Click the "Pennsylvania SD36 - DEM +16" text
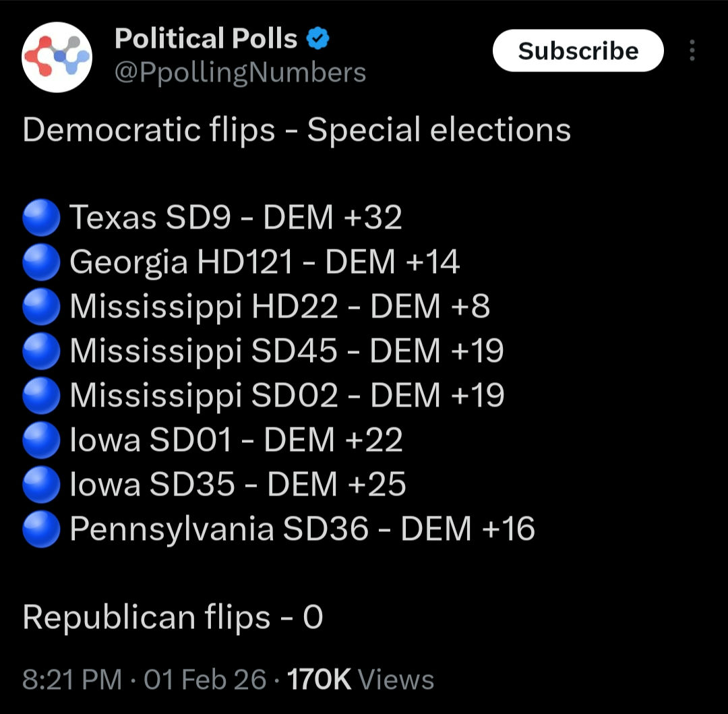Screen dimensions: 728x714 click(x=302, y=529)
